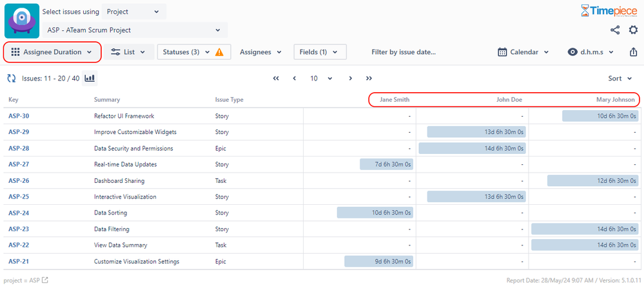Open issue ASP-26 link
644x286 pixels.
pos(19,180)
